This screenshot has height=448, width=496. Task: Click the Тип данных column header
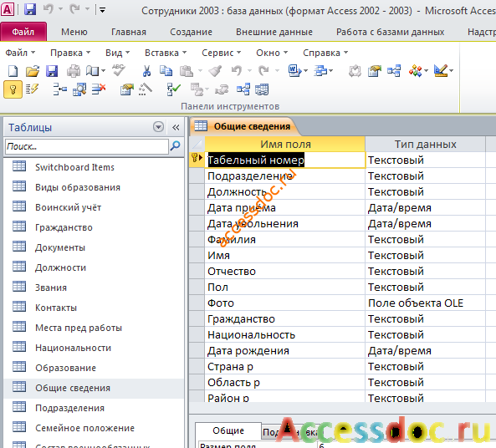click(x=425, y=144)
